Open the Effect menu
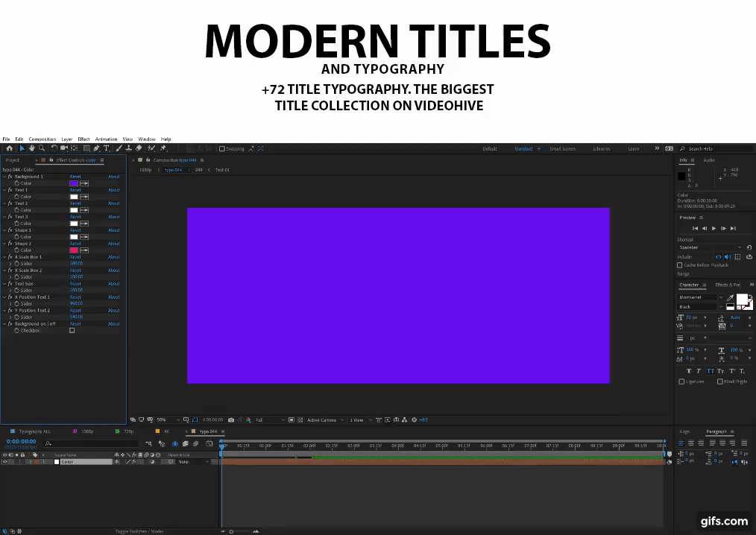756x535 pixels. [x=84, y=139]
